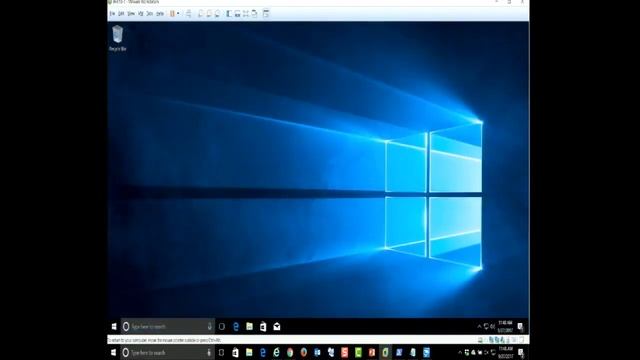640x360 pixels.
Task: Open File Explorer from the guest taskbar
Action: (x=249, y=327)
